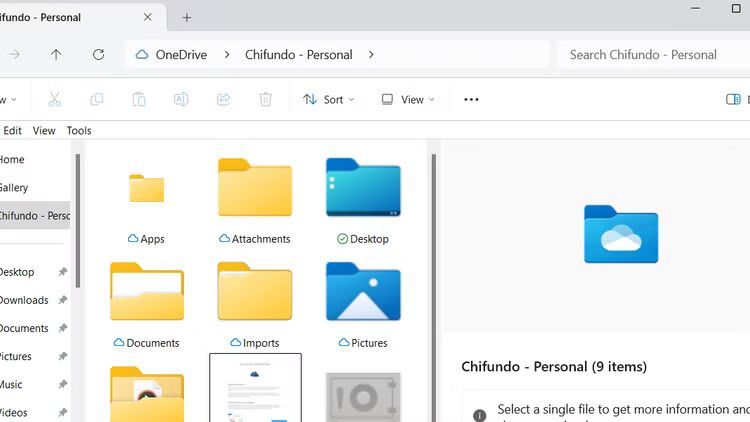Open the View dropdown menu
Screen dimensions: 750x422
click(408, 99)
